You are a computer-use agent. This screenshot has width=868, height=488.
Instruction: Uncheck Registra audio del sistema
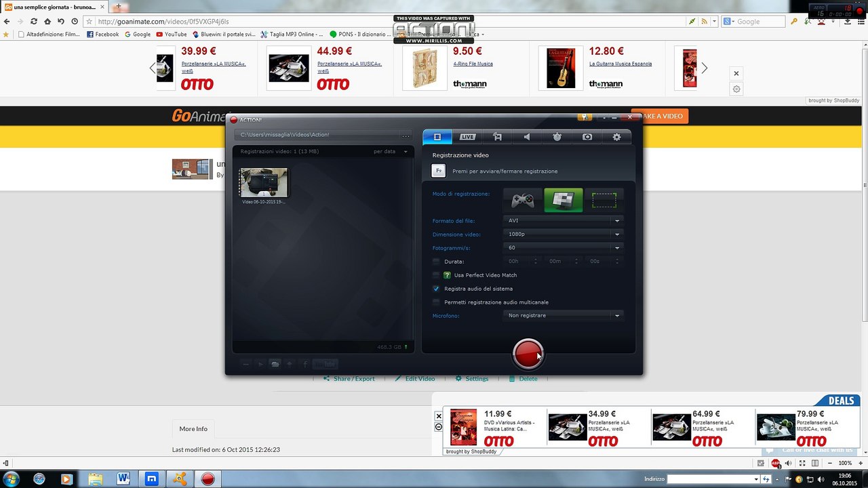point(436,289)
